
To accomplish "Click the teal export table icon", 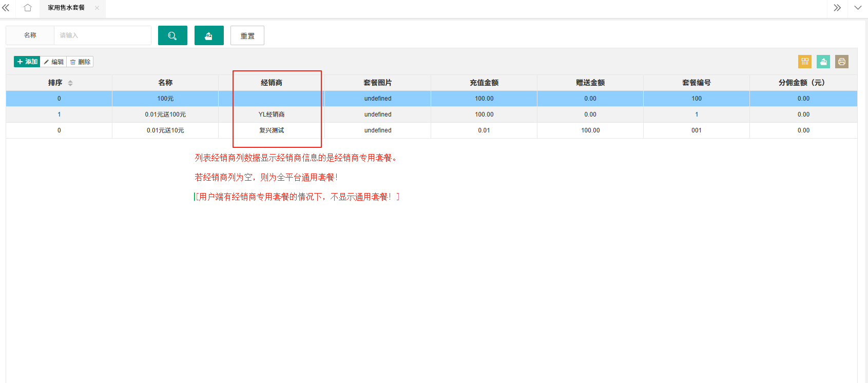I will (x=823, y=62).
